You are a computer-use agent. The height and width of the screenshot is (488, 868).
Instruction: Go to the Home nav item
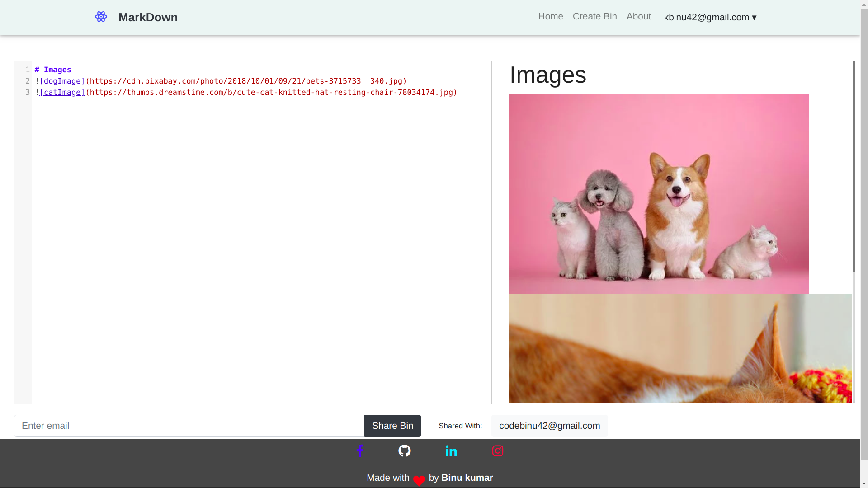click(x=550, y=17)
